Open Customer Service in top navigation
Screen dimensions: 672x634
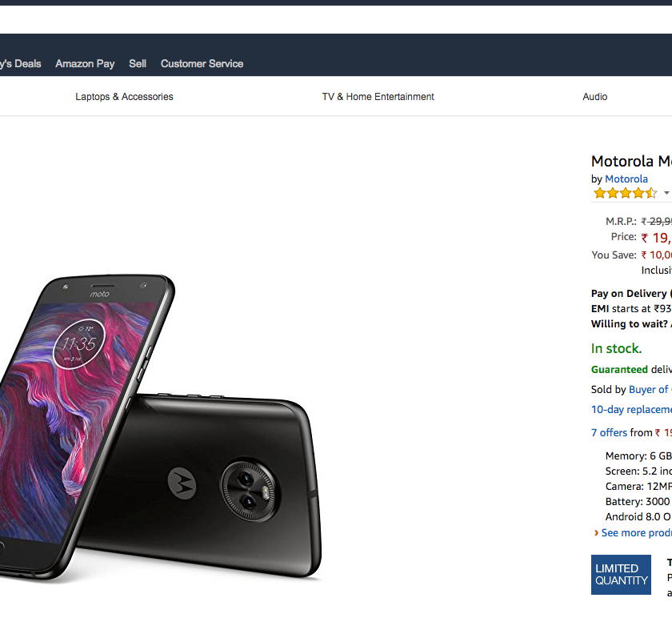(x=202, y=63)
